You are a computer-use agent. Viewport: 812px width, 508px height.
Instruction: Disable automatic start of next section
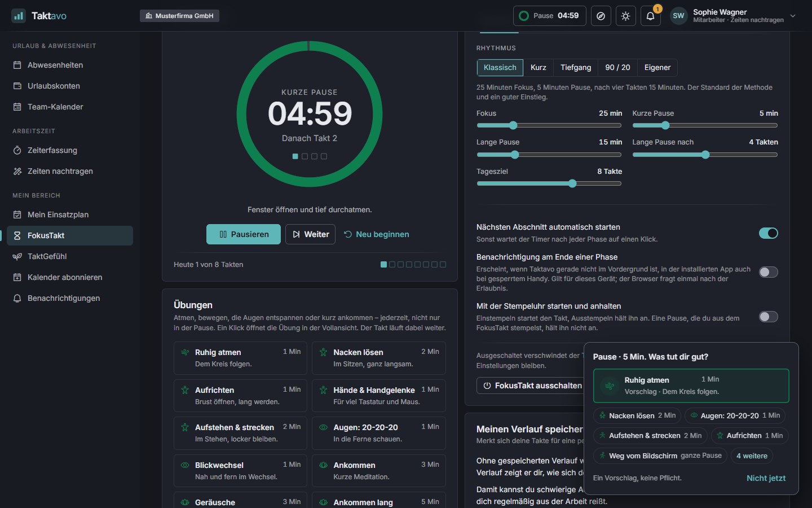[x=768, y=233]
